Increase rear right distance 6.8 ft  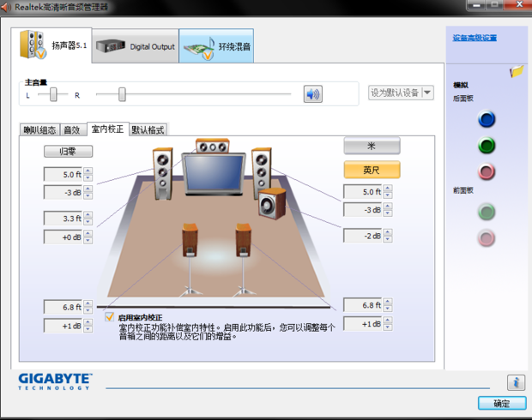[388, 302]
